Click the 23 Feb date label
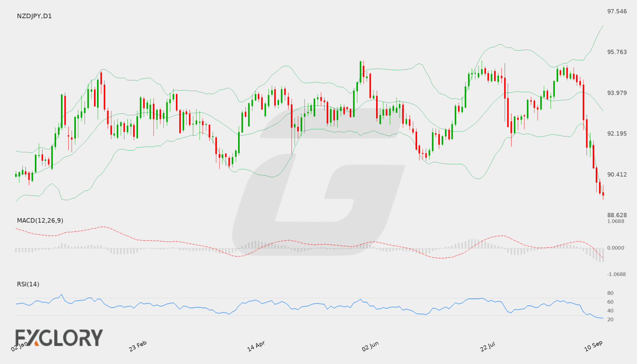The width and height of the screenshot is (637, 364). click(138, 346)
